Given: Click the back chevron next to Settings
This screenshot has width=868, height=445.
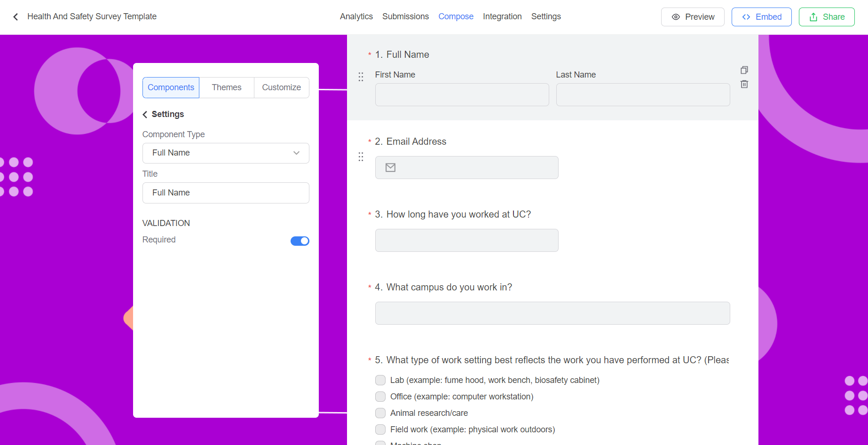Looking at the screenshot, I should 145,114.
